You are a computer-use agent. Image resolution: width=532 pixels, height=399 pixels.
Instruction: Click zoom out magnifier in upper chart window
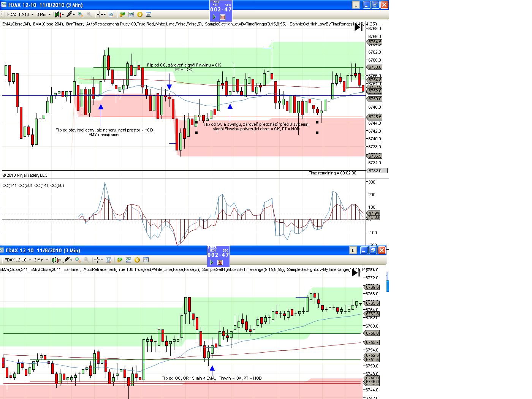[89, 14]
